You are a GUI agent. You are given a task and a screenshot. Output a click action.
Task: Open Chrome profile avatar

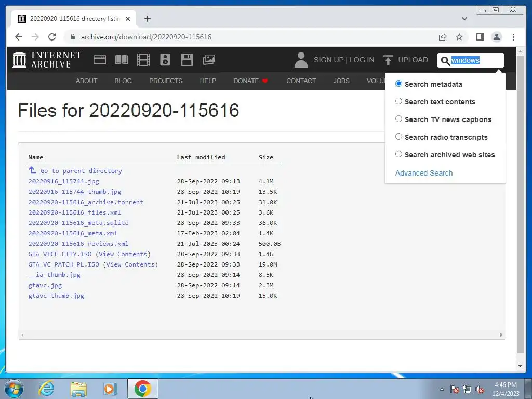[497, 37]
